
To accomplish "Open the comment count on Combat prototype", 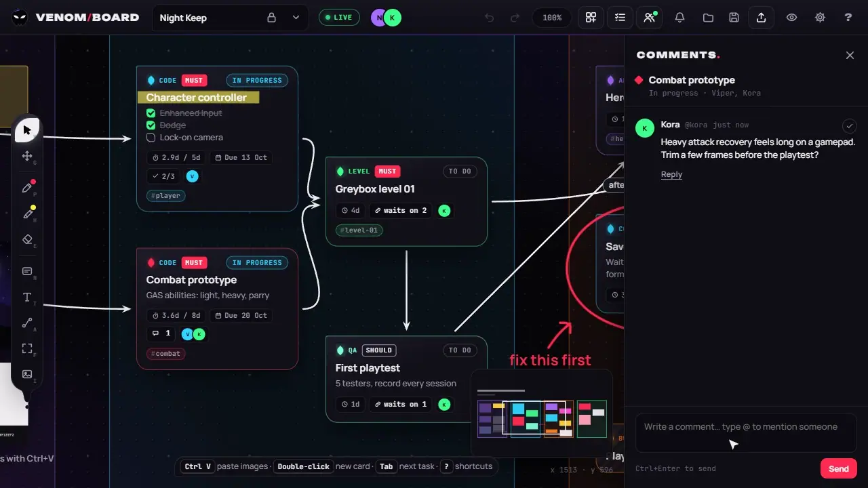I will [161, 333].
